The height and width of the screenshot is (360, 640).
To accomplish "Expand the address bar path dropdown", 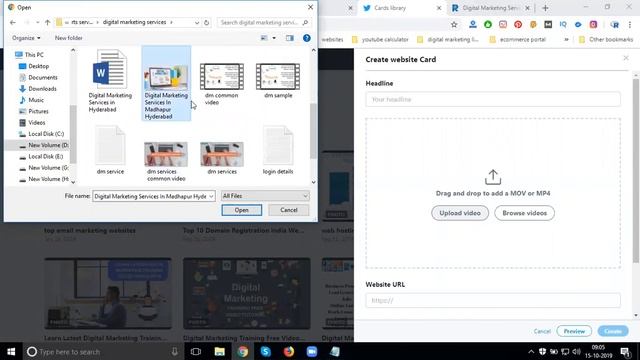I will coord(197,22).
